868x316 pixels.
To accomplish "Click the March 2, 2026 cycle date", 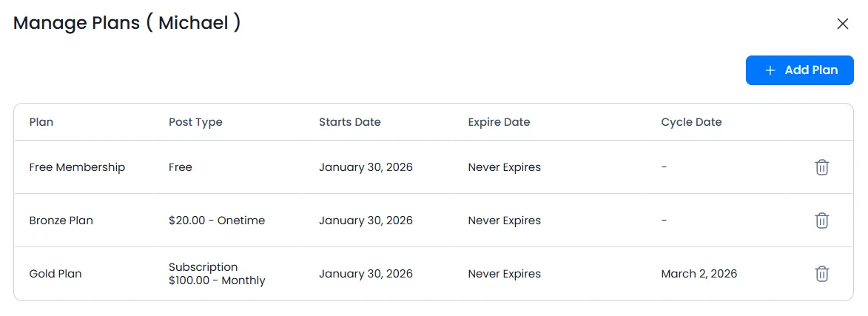I will point(699,274).
